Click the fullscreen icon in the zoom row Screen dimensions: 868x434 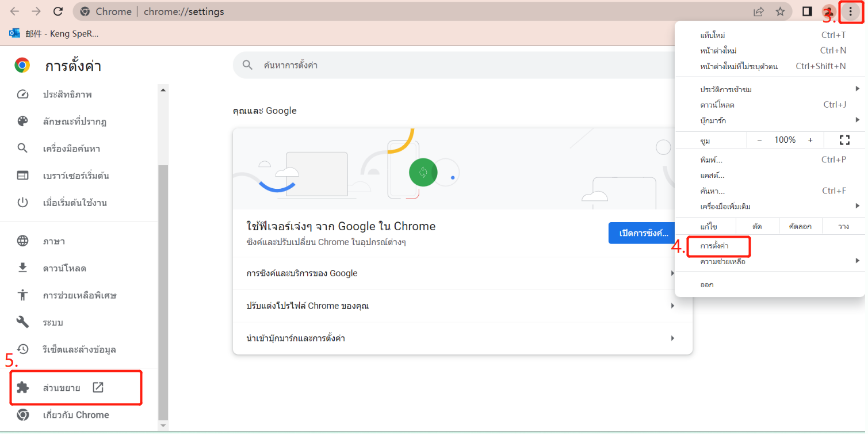844,140
